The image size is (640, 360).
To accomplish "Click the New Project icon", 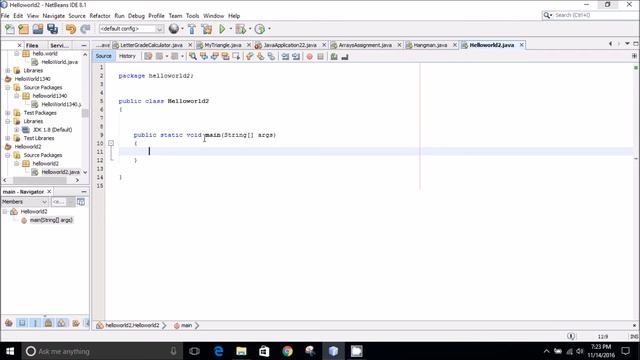I will 24,29.
